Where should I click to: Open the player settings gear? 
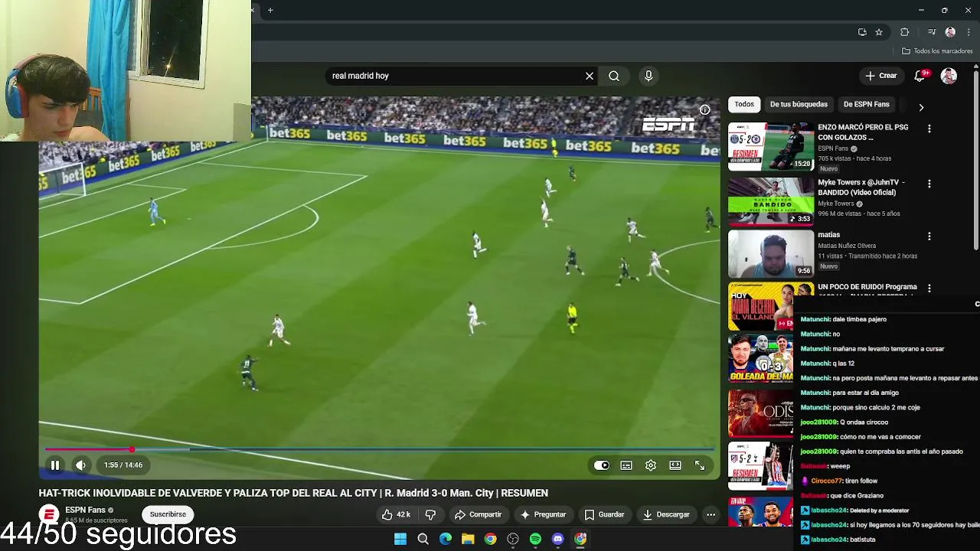(x=651, y=465)
